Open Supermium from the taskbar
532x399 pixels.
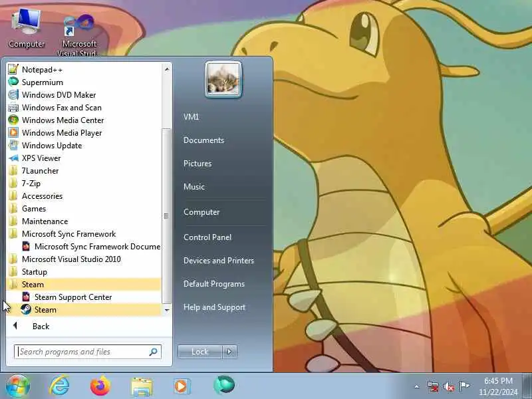[x=224, y=385]
